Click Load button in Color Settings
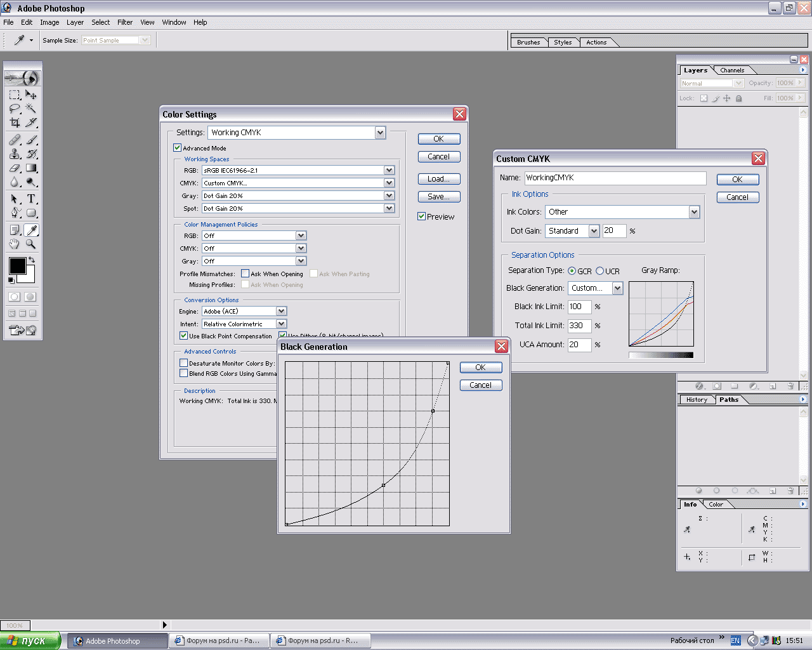This screenshot has width=812, height=650. click(x=439, y=179)
